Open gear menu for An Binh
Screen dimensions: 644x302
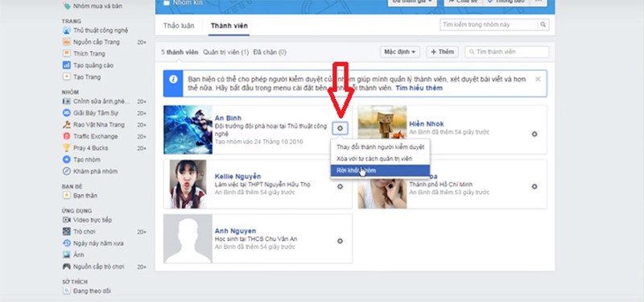tap(340, 128)
